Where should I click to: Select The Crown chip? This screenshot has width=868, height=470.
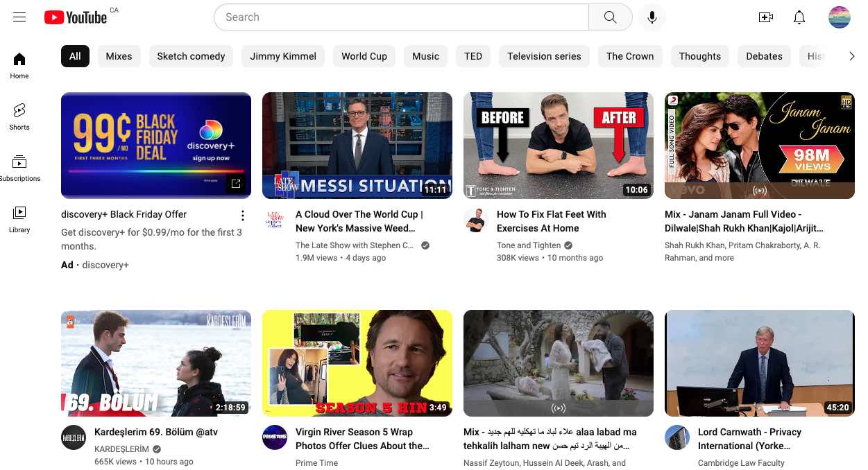tap(630, 56)
